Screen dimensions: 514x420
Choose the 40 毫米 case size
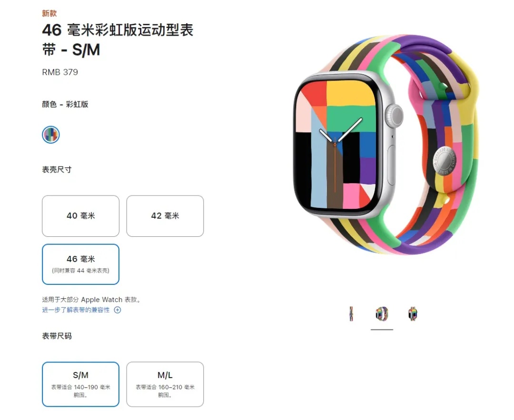tap(80, 216)
